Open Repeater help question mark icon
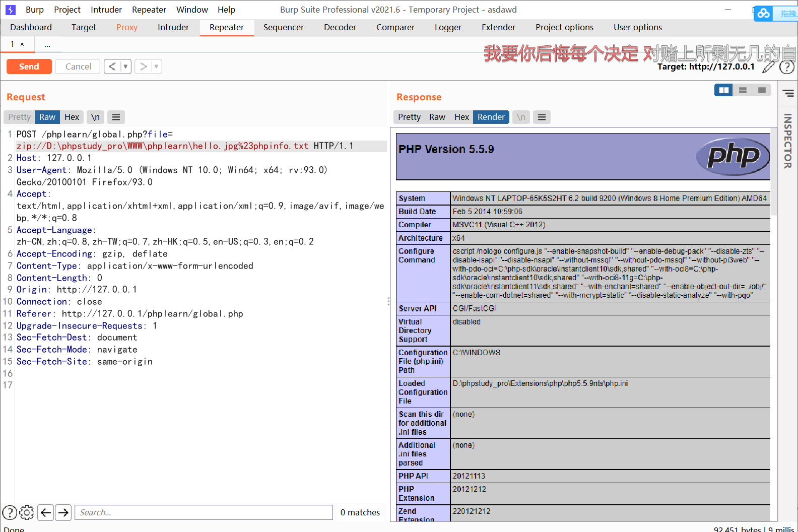The height and width of the screenshot is (532, 798). point(786,67)
